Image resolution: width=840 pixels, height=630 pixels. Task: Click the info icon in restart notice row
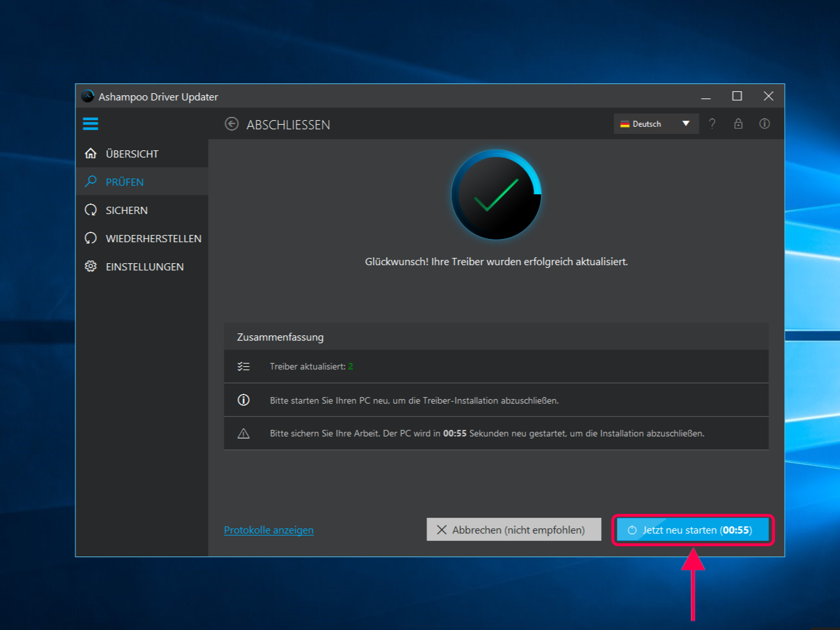tap(243, 400)
